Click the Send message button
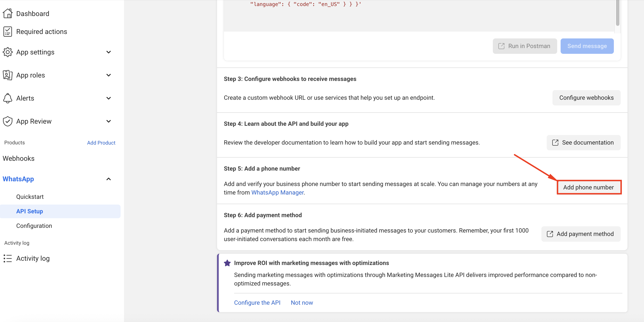This screenshot has width=644, height=322. coord(587,46)
